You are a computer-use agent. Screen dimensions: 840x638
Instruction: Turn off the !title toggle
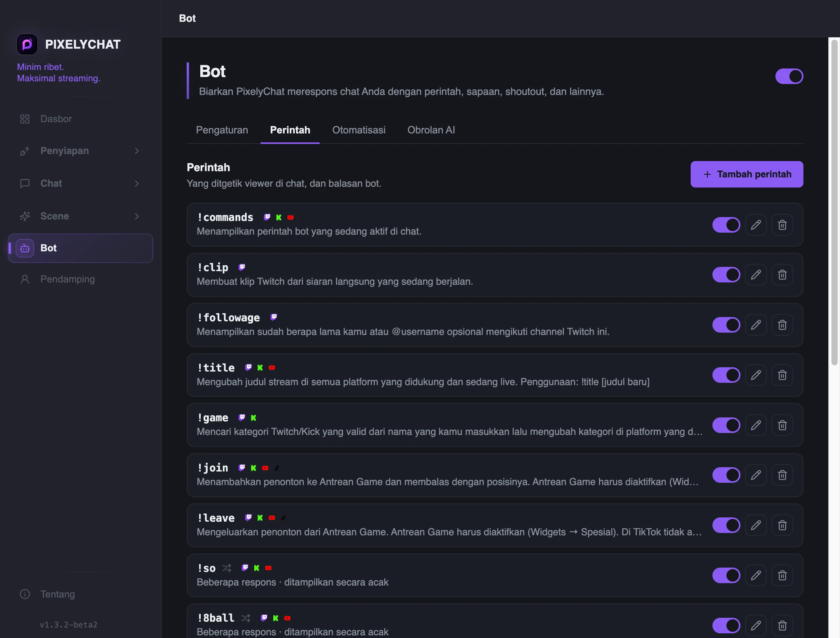tap(726, 375)
